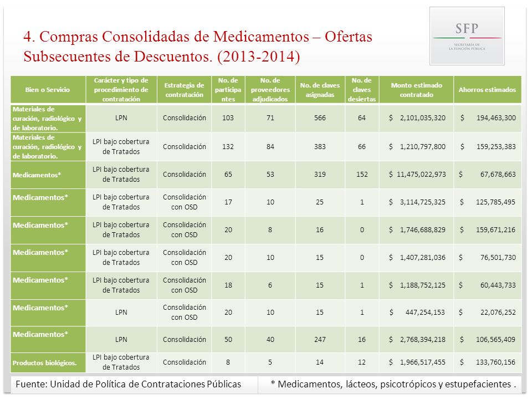Click the proveedores adjudicados cell showing 40
Screen dimensions: 532x399
click(270, 340)
